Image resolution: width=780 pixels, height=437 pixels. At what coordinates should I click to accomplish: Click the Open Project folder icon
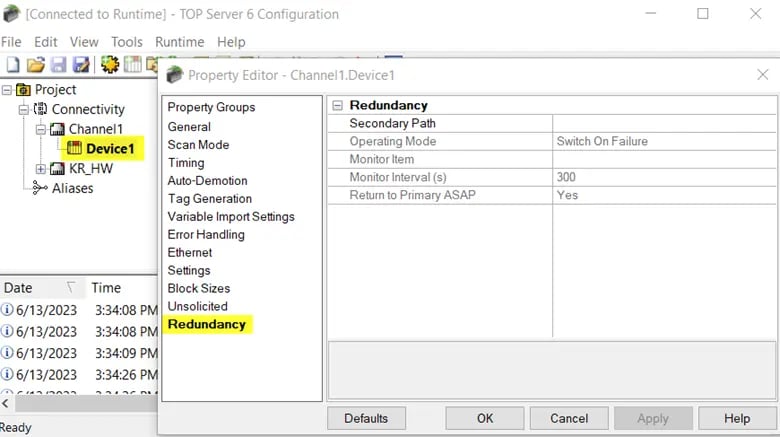[36, 65]
